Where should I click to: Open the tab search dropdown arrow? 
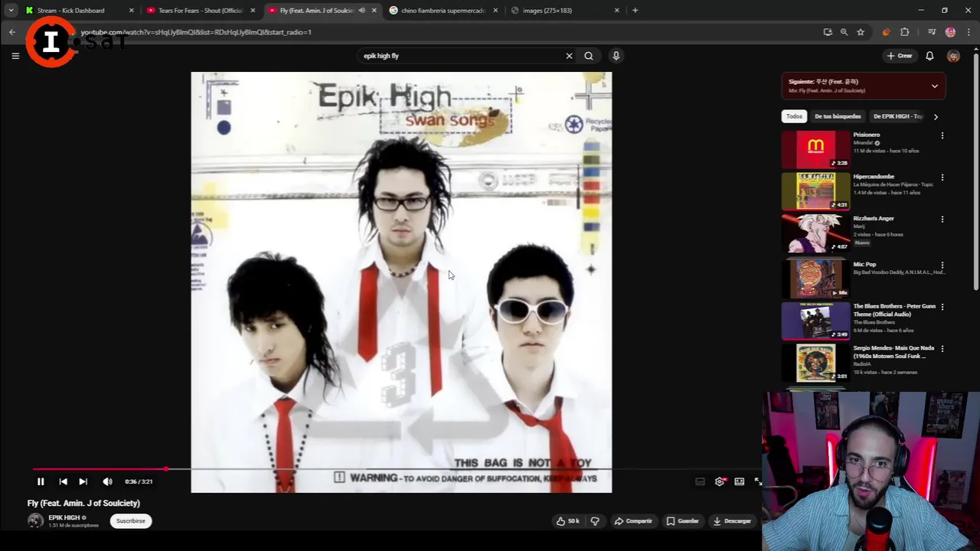(11, 11)
